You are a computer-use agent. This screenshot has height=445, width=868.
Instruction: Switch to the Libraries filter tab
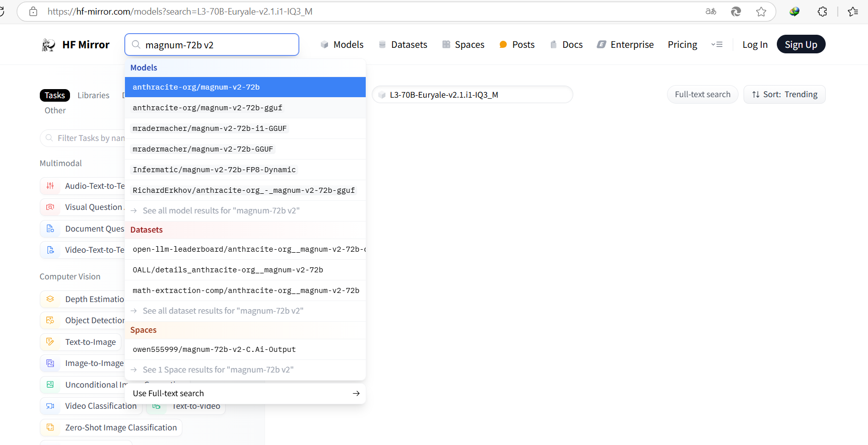click(93, 95)
